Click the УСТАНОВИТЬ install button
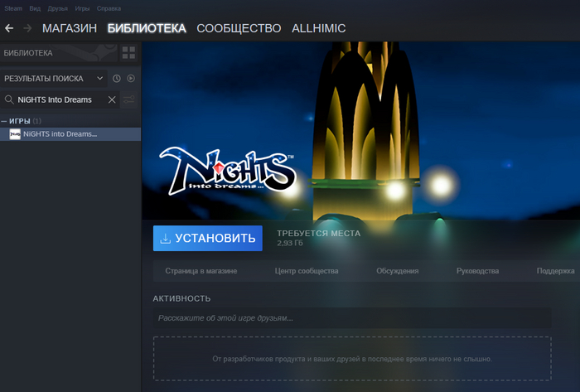Image resolution: width=580 pixels, height=392 pixels. 208,238
